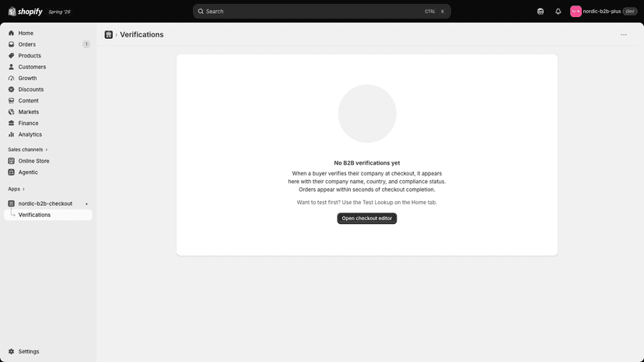Click the Analytics bar chart icon
This screenshot has width=644, height=362.
(x=11, y=134)
